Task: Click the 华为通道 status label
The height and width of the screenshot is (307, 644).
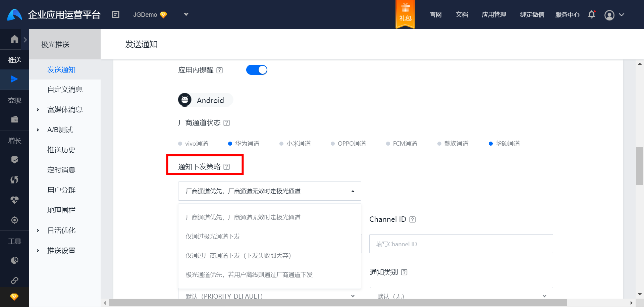Action: [247, 144]
